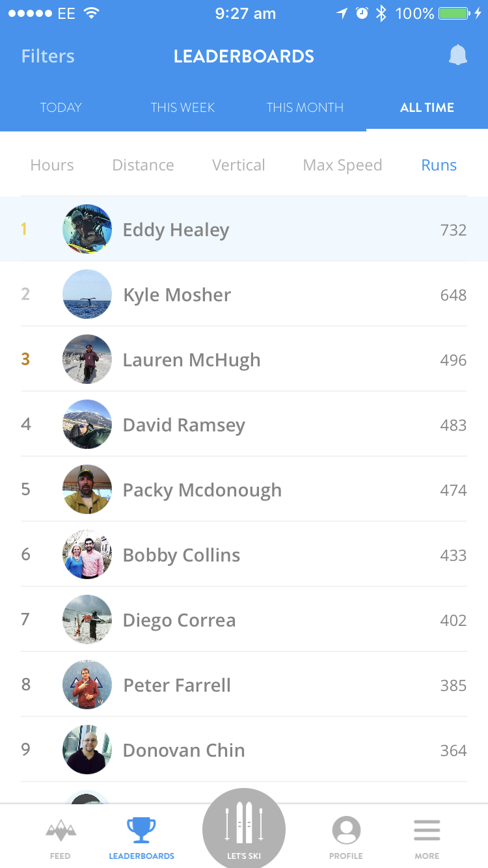Select the This Month tab
Viewport: 488px width, 868px height.
click(x=305, y=108)
